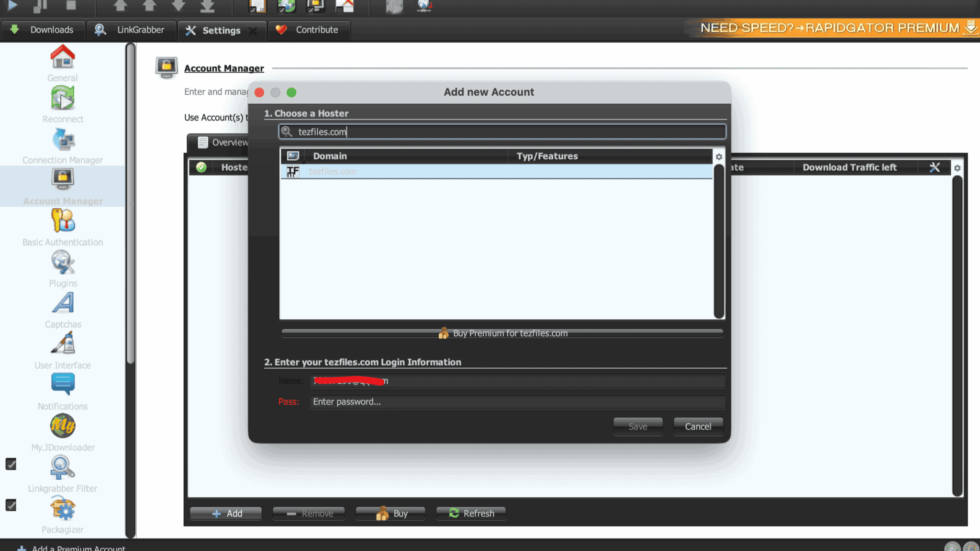Go to the Captchas settings
The width and height of the screenshot is (980, 551).
(63, 310)
